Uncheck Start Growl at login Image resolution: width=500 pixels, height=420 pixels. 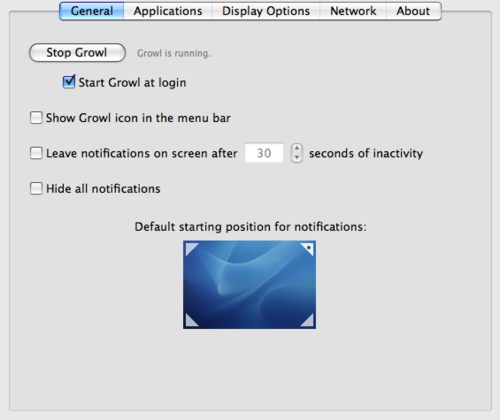click(x=69, y=82)
